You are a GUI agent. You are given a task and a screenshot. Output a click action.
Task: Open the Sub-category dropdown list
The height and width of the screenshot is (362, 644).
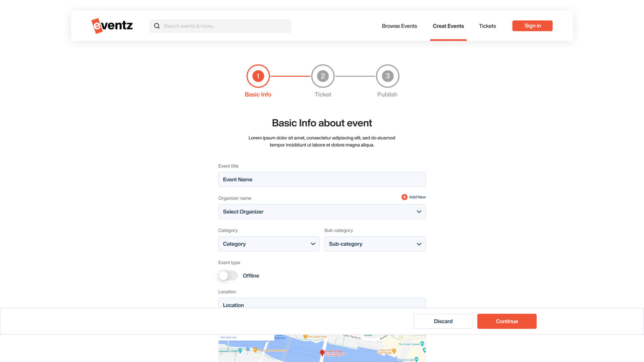375,244
